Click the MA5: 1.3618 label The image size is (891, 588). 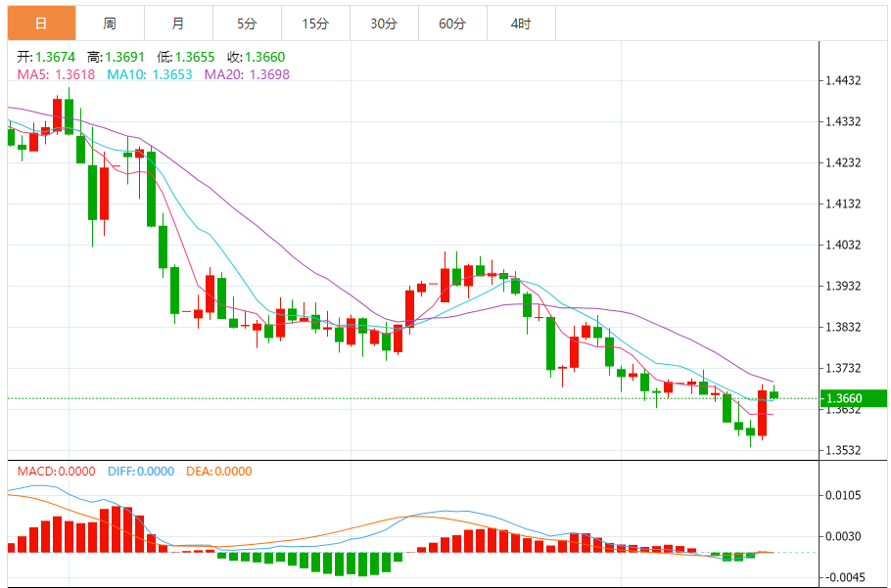pyautogui.click(x=56, y=73)
